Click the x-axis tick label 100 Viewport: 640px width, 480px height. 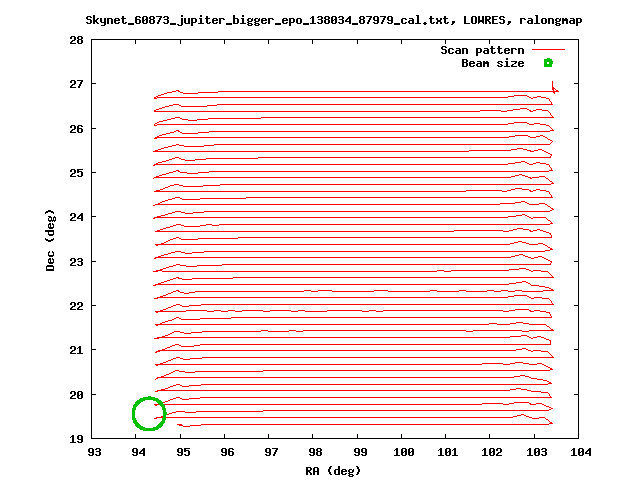404,452
